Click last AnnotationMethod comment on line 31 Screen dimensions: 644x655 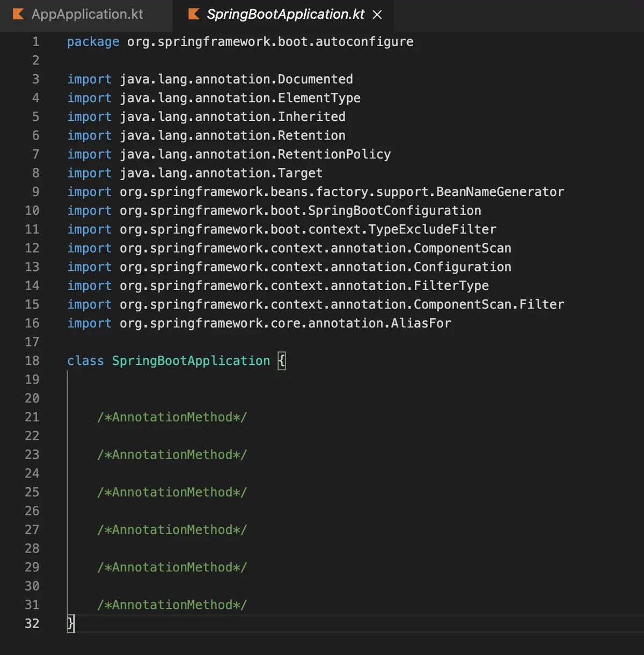[x=172, y=605]
